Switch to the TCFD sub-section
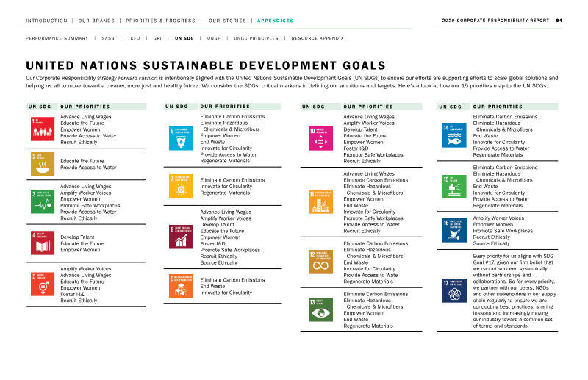Viewport: 588px width, 380px height. point(134,38)
